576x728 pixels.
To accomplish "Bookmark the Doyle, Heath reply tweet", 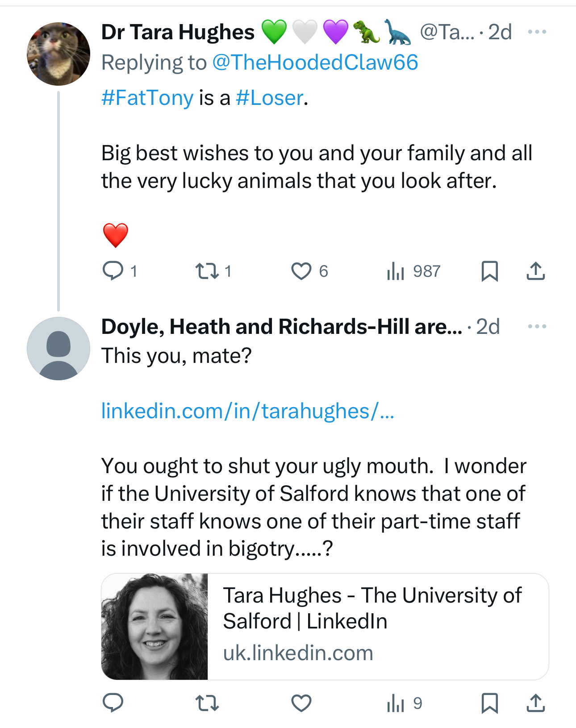I will pyautogui.click(x=489, y=703).
